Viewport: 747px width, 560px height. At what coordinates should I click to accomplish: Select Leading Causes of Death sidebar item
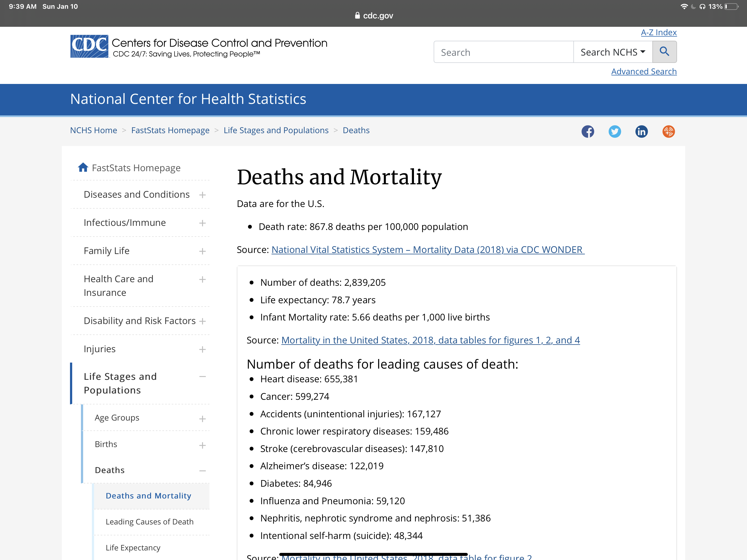click(x=149, y=522)
